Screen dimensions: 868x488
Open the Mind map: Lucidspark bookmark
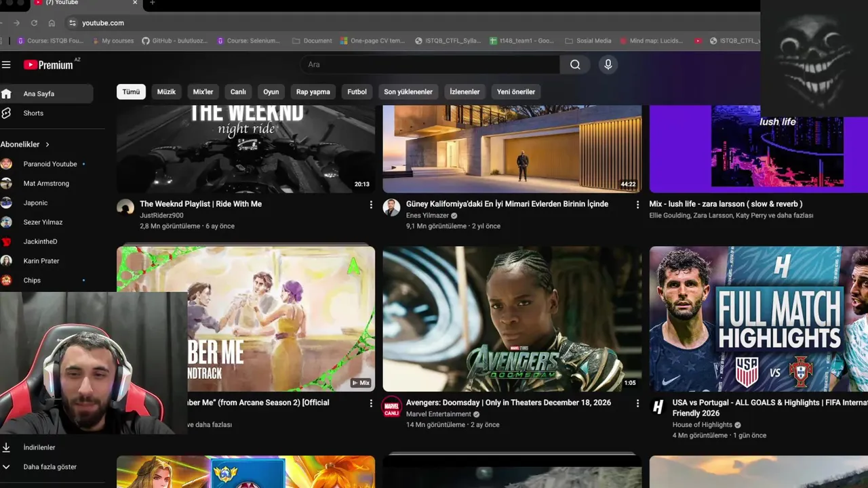pos(652,41)
